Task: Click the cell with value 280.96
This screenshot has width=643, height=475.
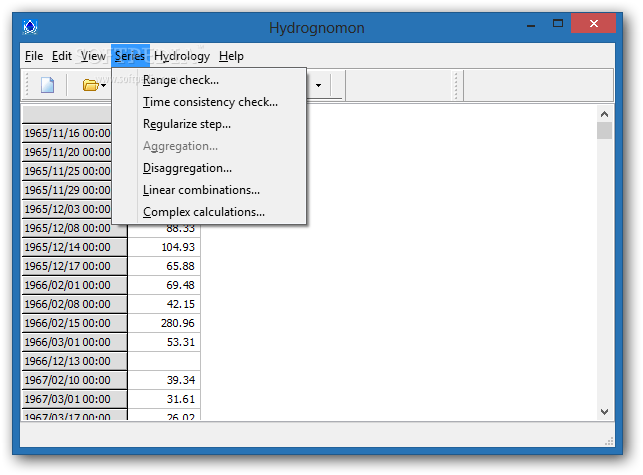Action: click(x=164, y=323)
